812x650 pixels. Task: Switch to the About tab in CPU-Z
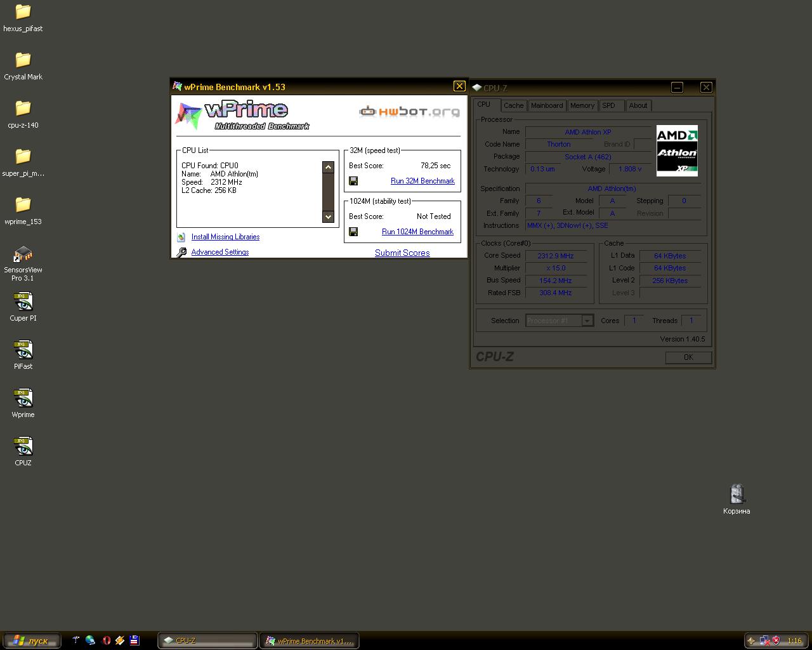pos(638,105)
